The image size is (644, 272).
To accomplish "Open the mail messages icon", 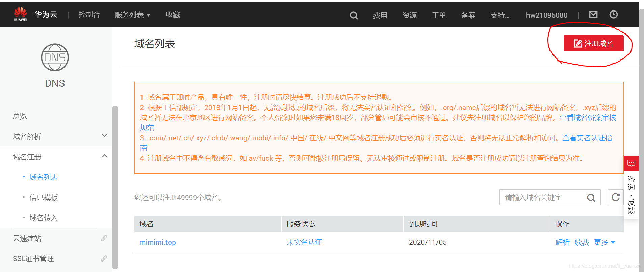I will 593,15.
